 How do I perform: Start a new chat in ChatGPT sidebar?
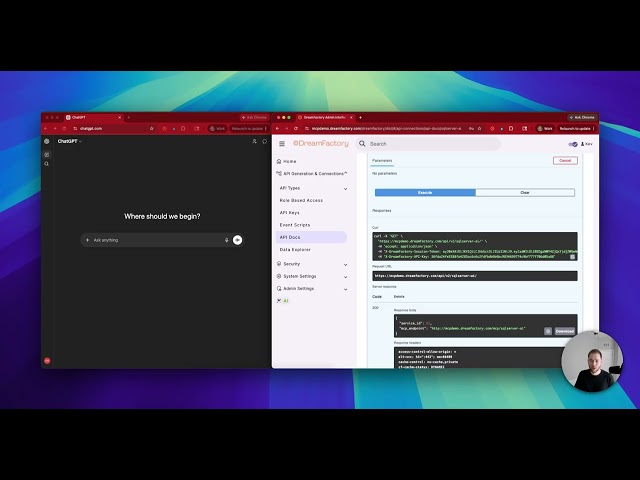pyautogui.click(x=47, y=155)
